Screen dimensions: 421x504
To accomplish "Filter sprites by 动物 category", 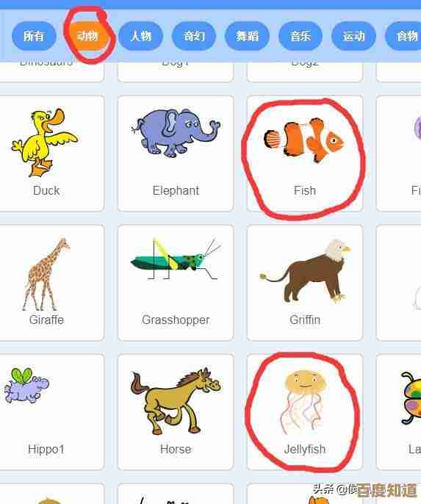I will coord(87,36).
